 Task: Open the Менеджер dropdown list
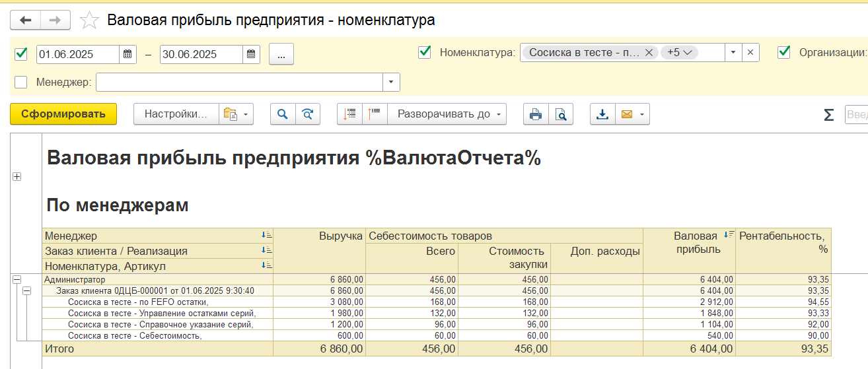coord(391,83)
